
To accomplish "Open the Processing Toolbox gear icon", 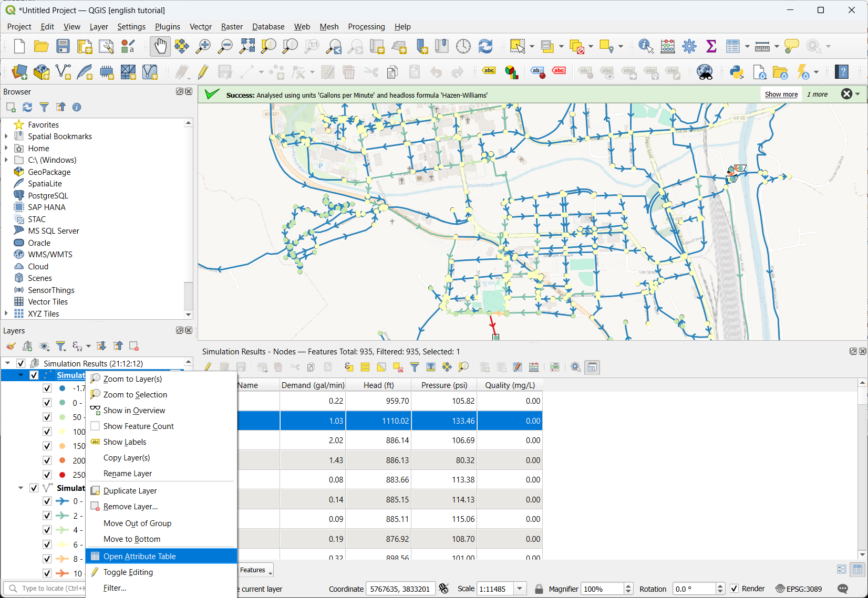I will point(689,46).
